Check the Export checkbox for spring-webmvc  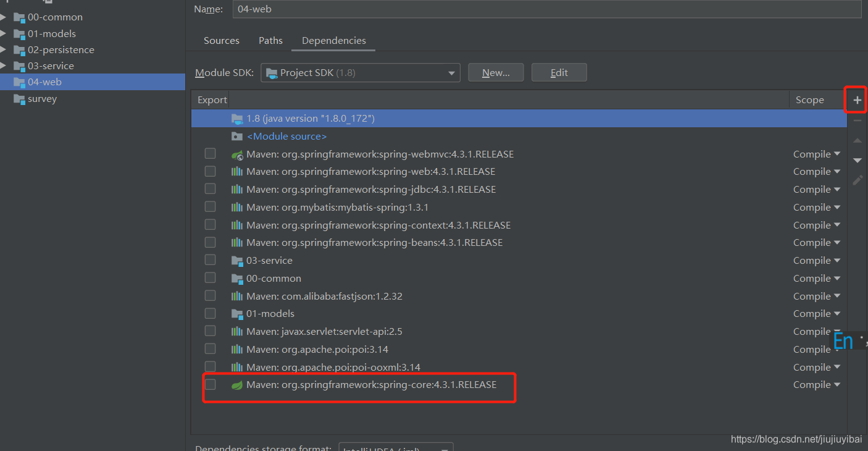(x=210, y=153)
